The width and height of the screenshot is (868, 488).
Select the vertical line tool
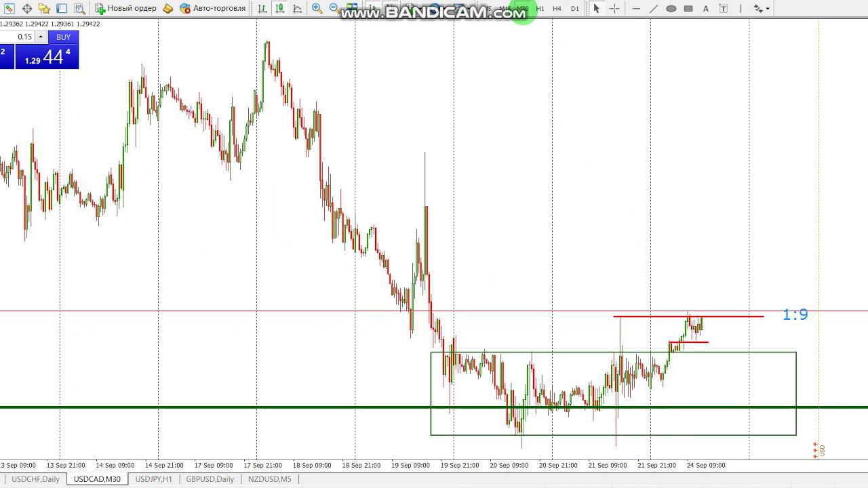coord(741,9)
